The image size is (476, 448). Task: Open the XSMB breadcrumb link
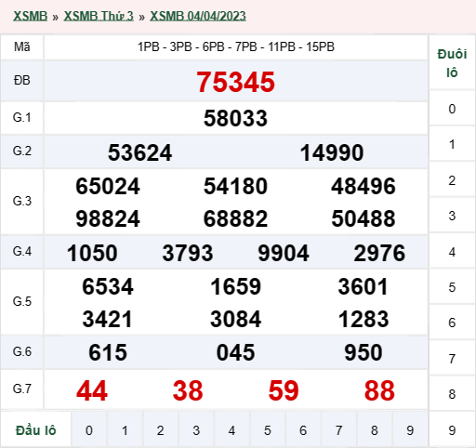pyautogui.click(x=30, y=16)
